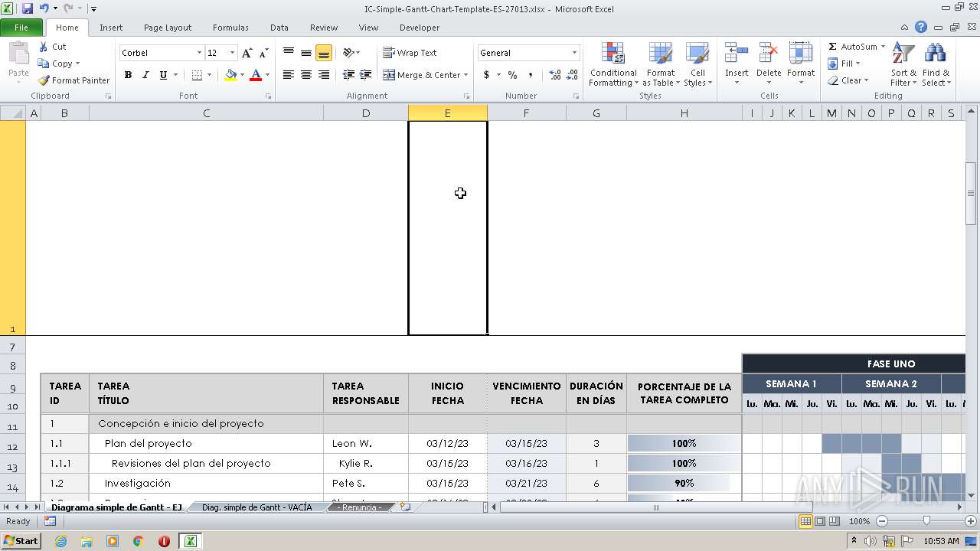Open the Corbel font name dropdown
980x551 pixels.
pos(199,53)
